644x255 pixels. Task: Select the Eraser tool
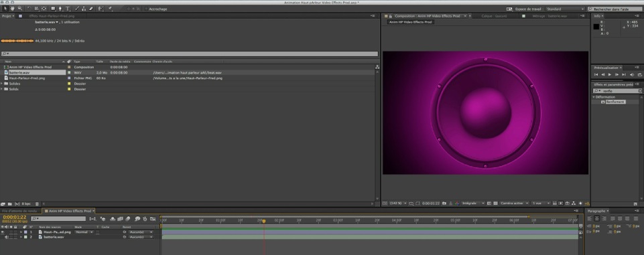coord(90,9)
